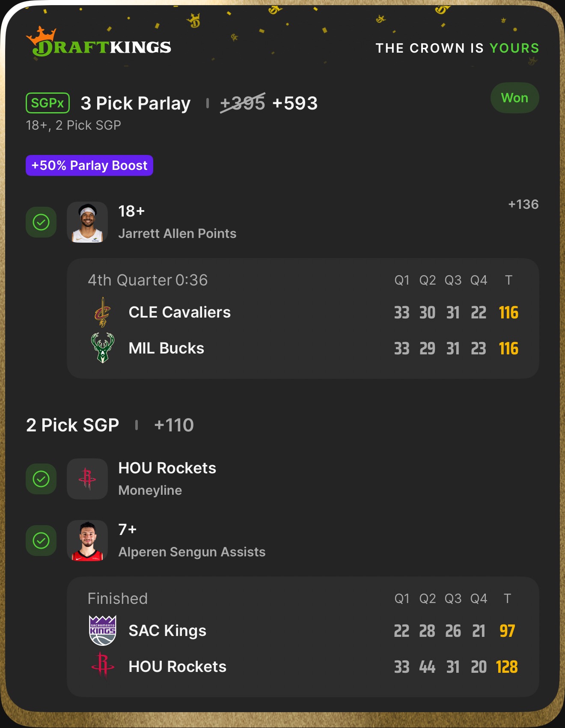Click the boosted +593 odds value
The width and height of the screenshot is (565, 728).
coord(295,103)
